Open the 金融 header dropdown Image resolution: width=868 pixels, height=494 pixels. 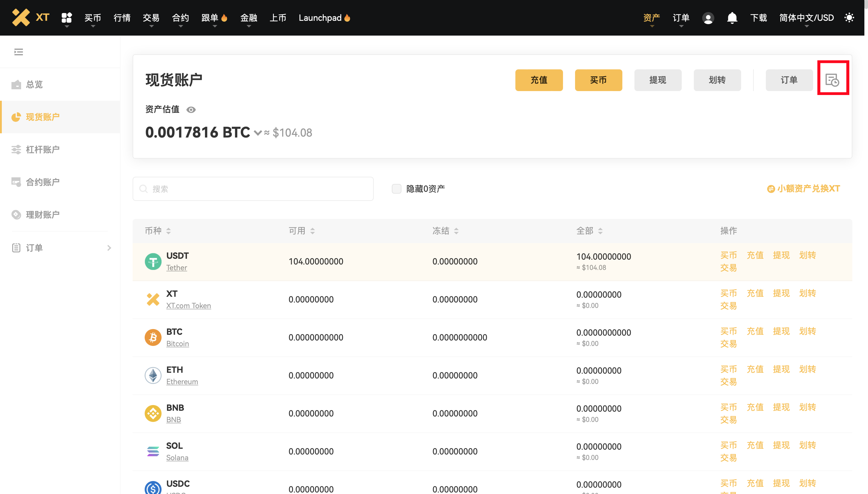(x=249, y=17)
